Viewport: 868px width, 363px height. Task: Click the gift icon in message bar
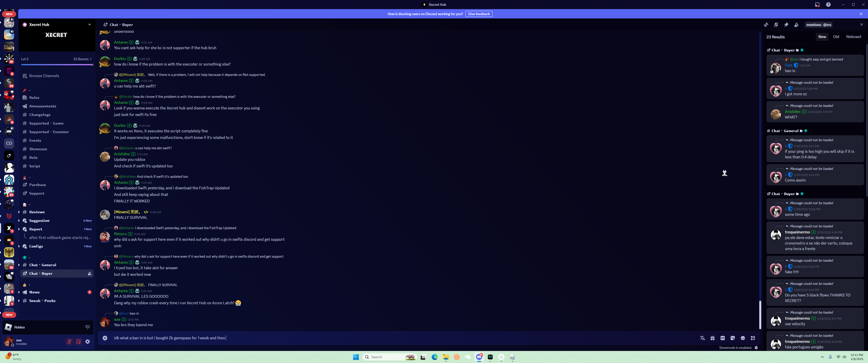712,338
